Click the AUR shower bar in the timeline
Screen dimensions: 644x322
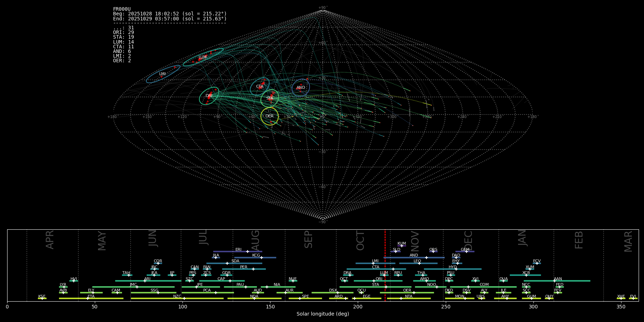[289, 293]
